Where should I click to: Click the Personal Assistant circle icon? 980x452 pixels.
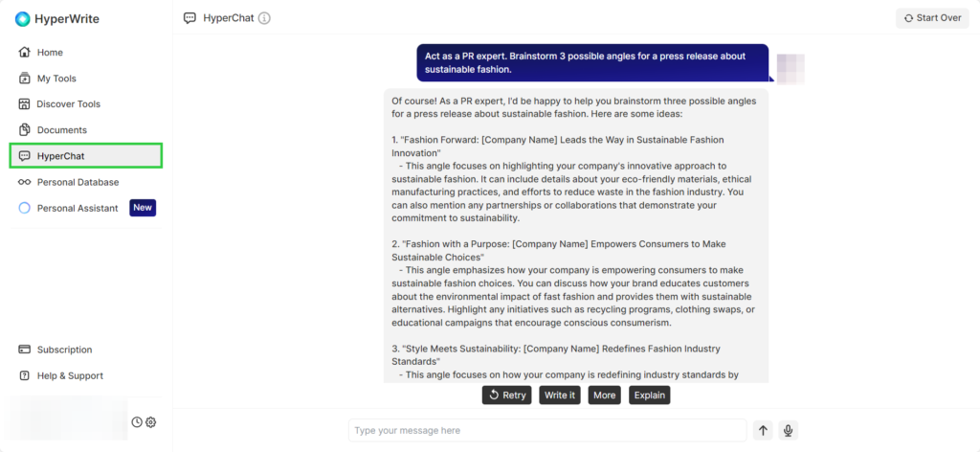[x=25, y=208]
